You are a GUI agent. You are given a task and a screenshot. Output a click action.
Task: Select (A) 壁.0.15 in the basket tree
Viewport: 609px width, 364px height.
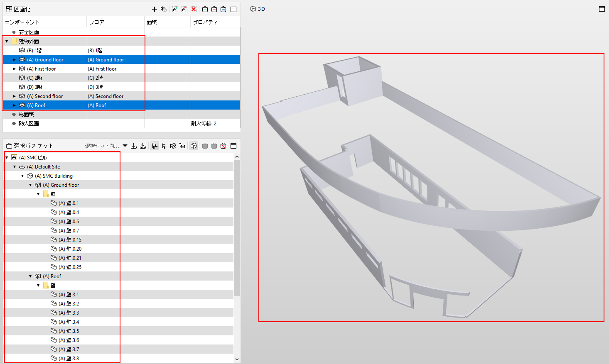[x=118, y=240]
